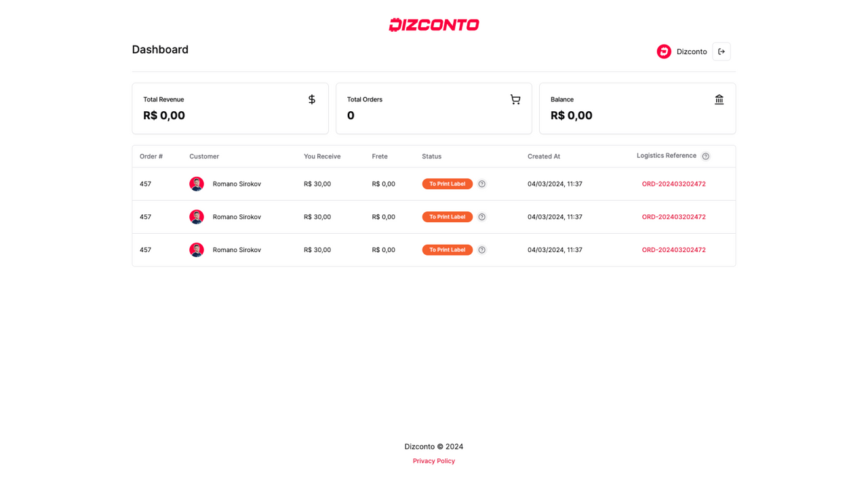Click Romano Sirokov's avatar in the top row
Image resolution: width=868 pixels, height=488 pixels.
coord(197,184)
